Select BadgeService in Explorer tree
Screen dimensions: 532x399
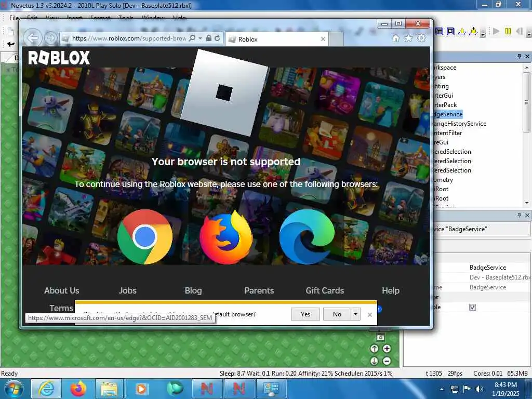coord(448,114)
